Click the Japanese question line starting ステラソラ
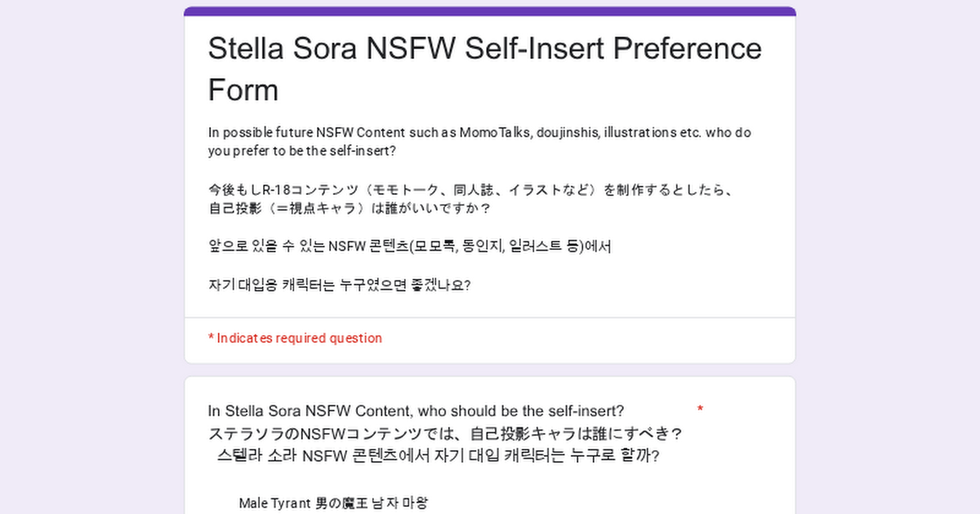Image resolution: width=980 pixels, height=514 pixels. point(445,432)
